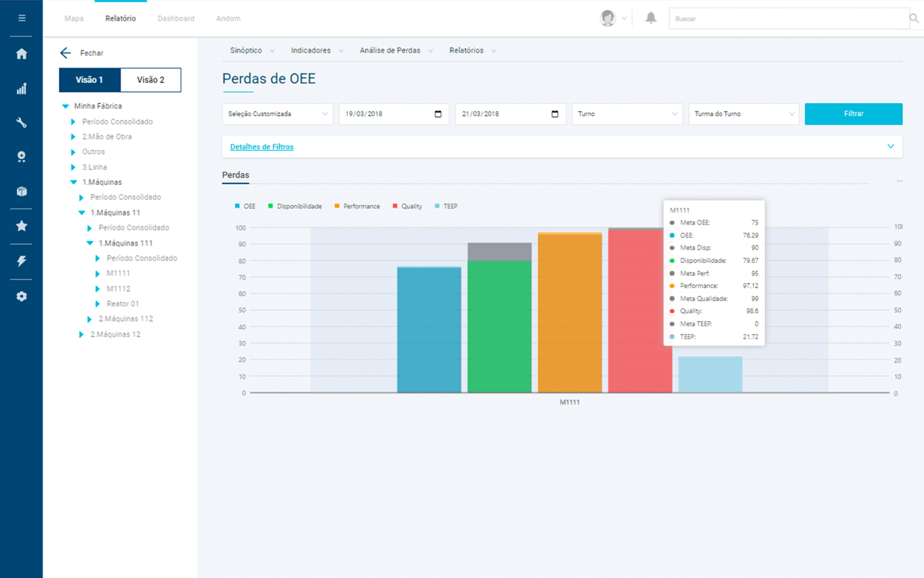Switch to the Dashboard tab
Viewport: 924px width, 578px height.
176,18
